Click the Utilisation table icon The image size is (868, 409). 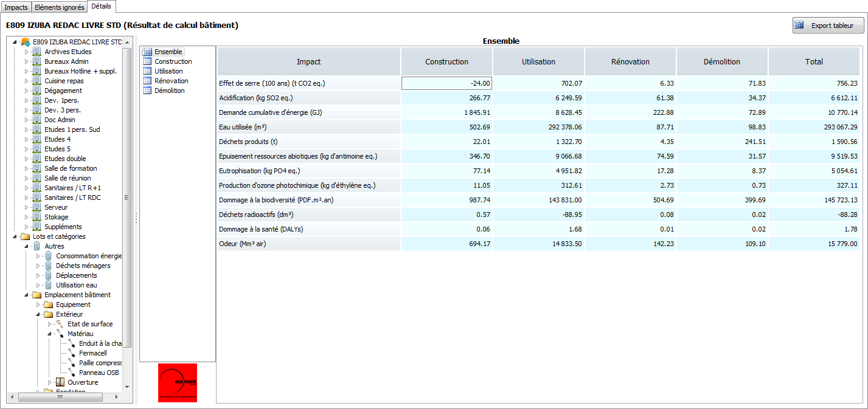click(x=147, y=71)
